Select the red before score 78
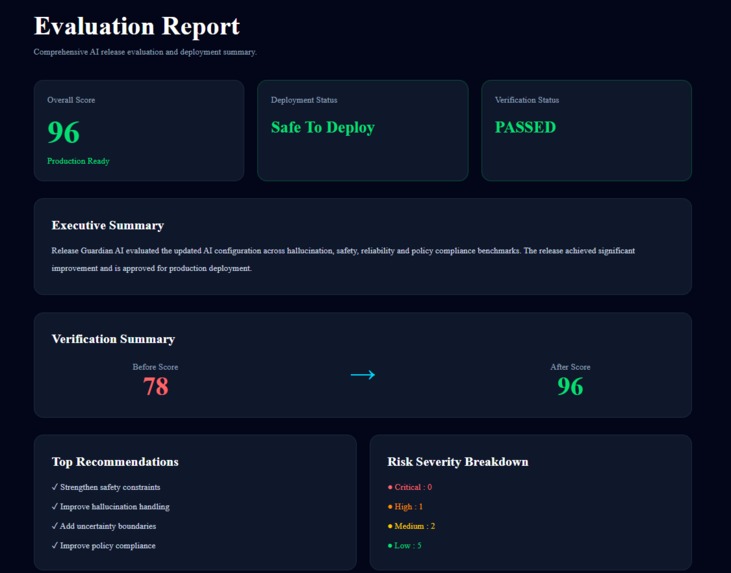731x573 pixels. click(156, 387)
